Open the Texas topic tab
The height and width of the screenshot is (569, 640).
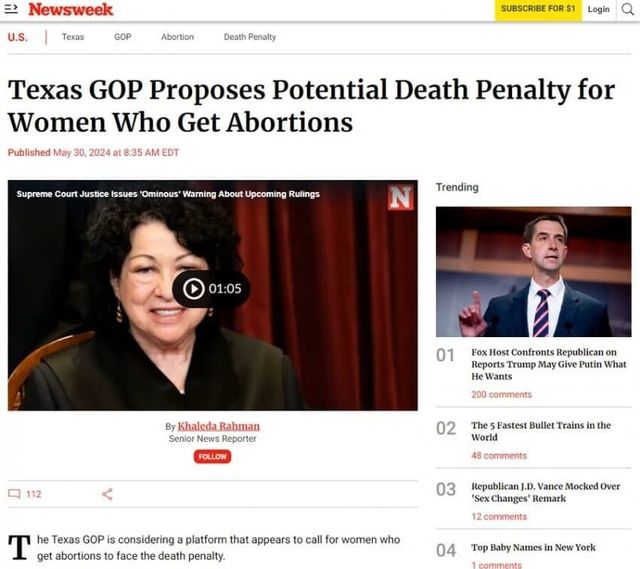click(73, 37)
